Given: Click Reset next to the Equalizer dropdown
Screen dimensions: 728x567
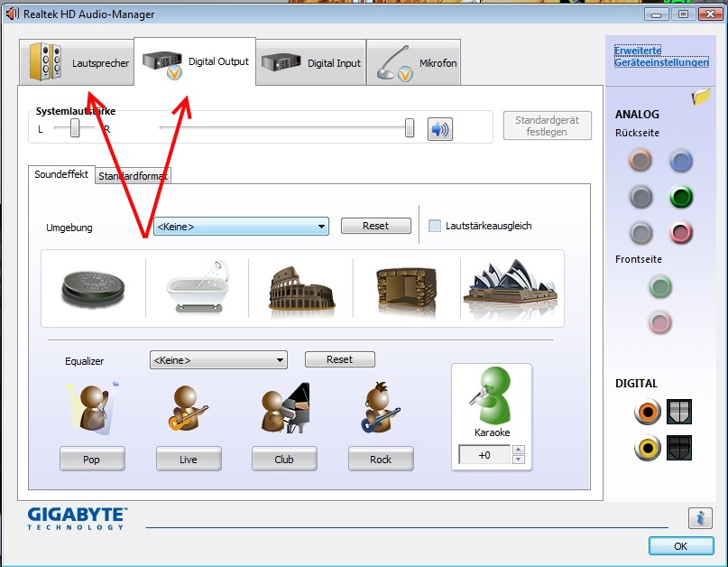Looking at the screenshot, I should coord(339,359).
